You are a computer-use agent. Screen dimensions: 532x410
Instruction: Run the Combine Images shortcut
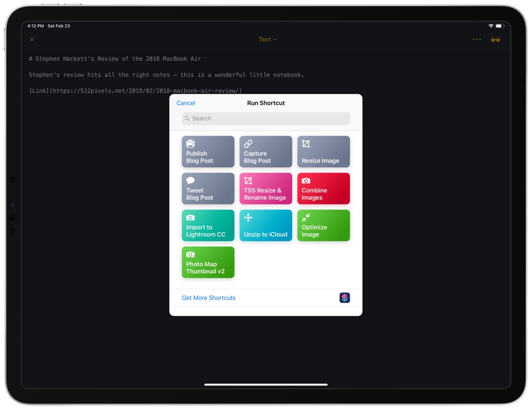click(323, 188)
